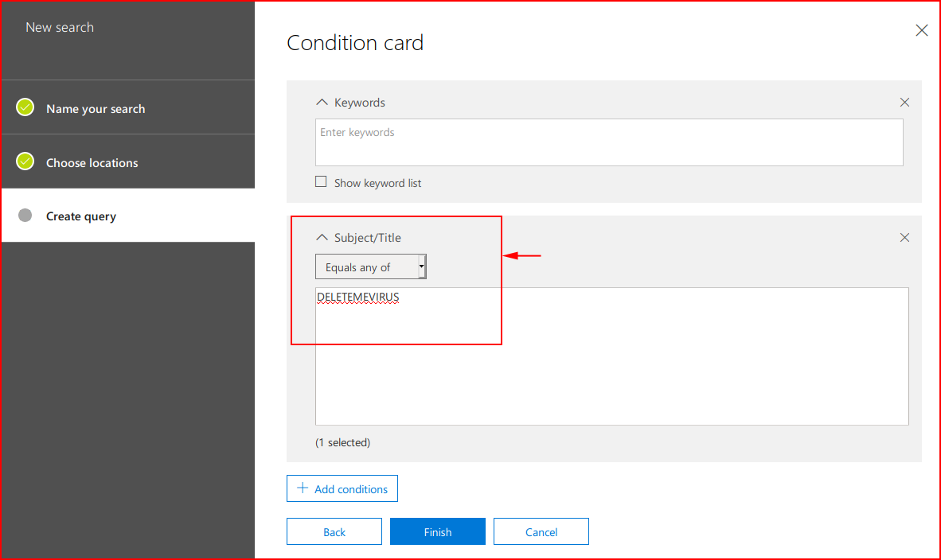This screenshot has width=941, height=560.
Task: Click the grey circle beside Create query
Action: (x=25, y=216)
